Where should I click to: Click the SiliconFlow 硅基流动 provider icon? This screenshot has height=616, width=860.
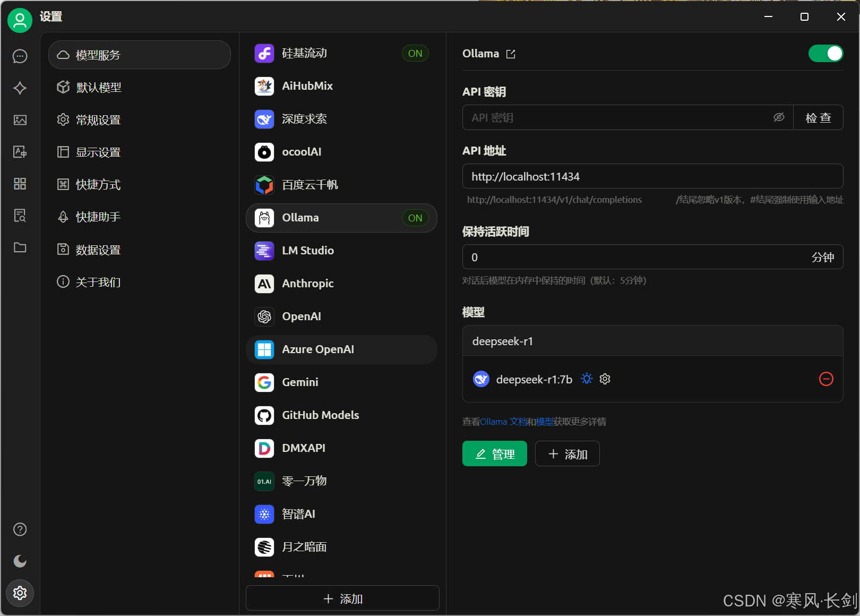click(264, 53)
